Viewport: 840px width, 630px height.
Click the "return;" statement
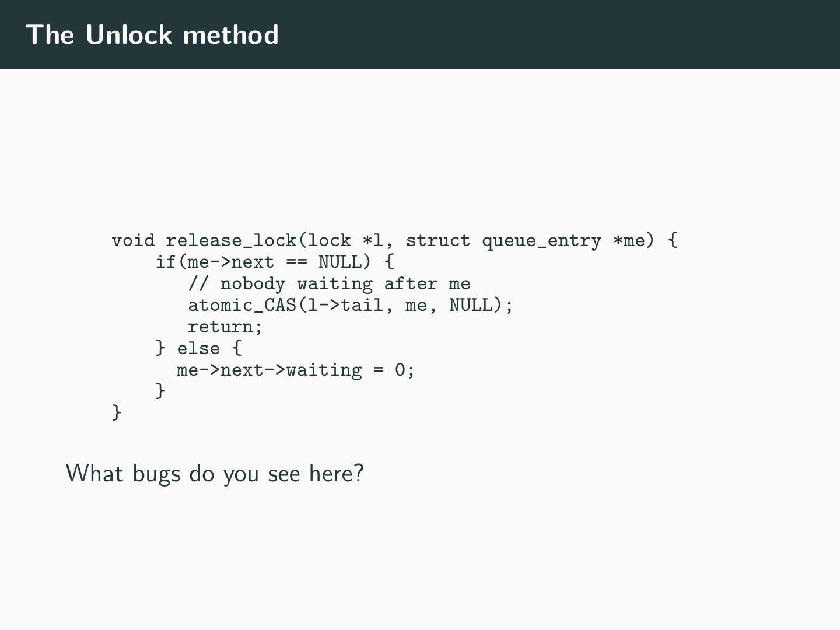coord(225,327)
